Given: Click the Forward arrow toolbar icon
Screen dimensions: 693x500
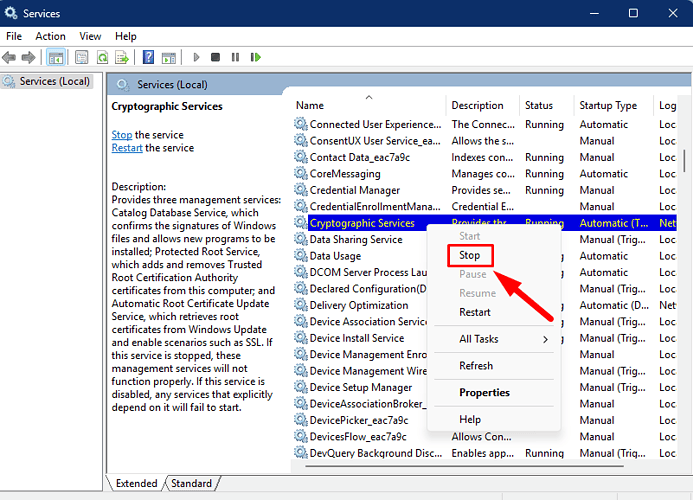Looking at the screenshot, I should coord(28,57).
